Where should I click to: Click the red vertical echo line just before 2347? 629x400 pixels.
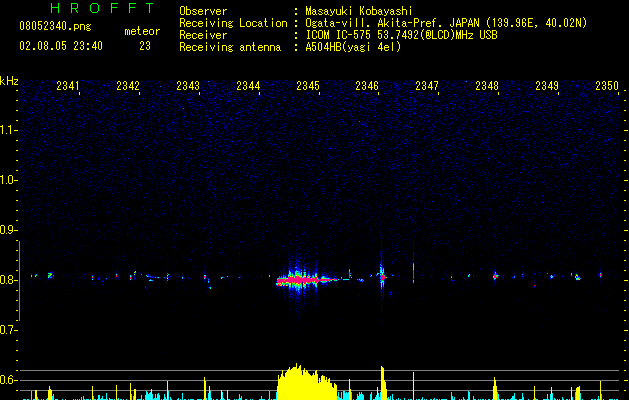tap(414, 274)
